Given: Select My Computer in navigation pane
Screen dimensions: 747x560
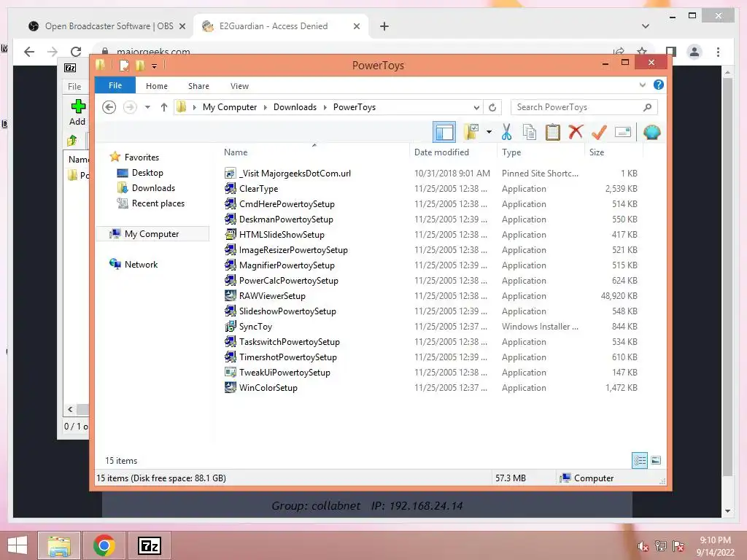Looking at the screenshot, I should [x=152, y=234].
